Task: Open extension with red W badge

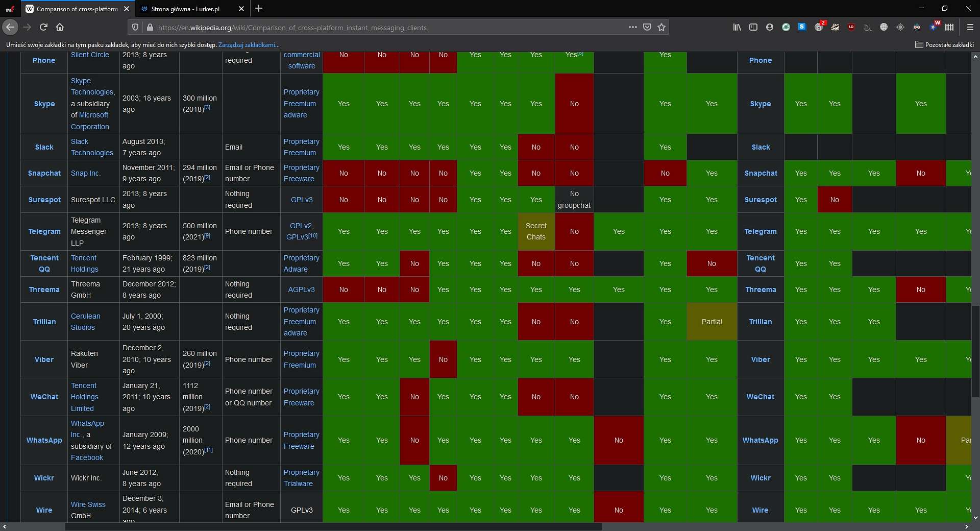Action: pos(934,27)
